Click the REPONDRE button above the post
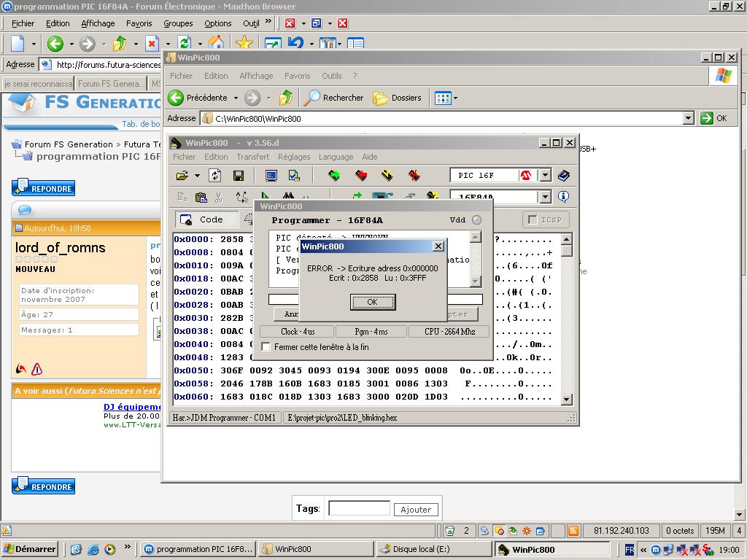The width and height of the screenshot is (747, 560). 44,188
